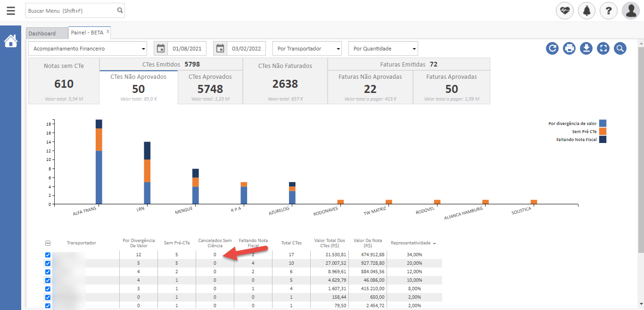
Task: Switch to the Dashboard tab
Action: [42, 34]
